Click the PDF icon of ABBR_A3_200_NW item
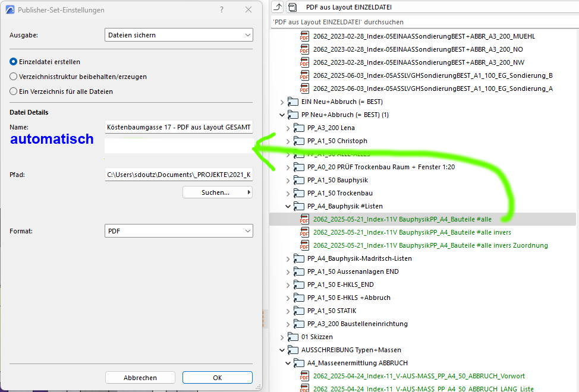The width and height of the screenshot is (579, 392). 304,62
